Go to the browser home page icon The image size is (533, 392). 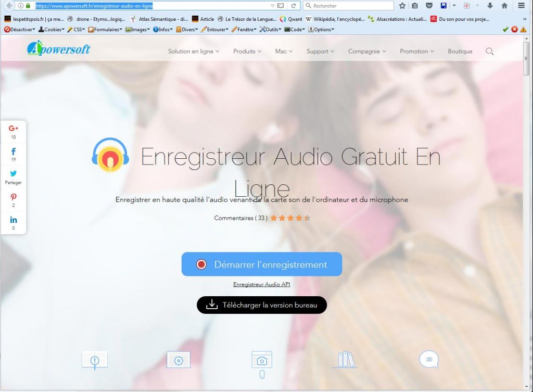(504, 5)
